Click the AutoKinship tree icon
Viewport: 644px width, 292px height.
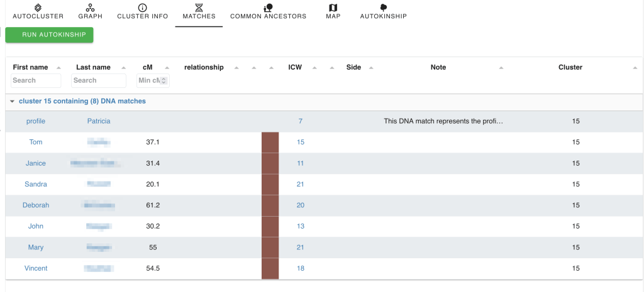point(383,8)
